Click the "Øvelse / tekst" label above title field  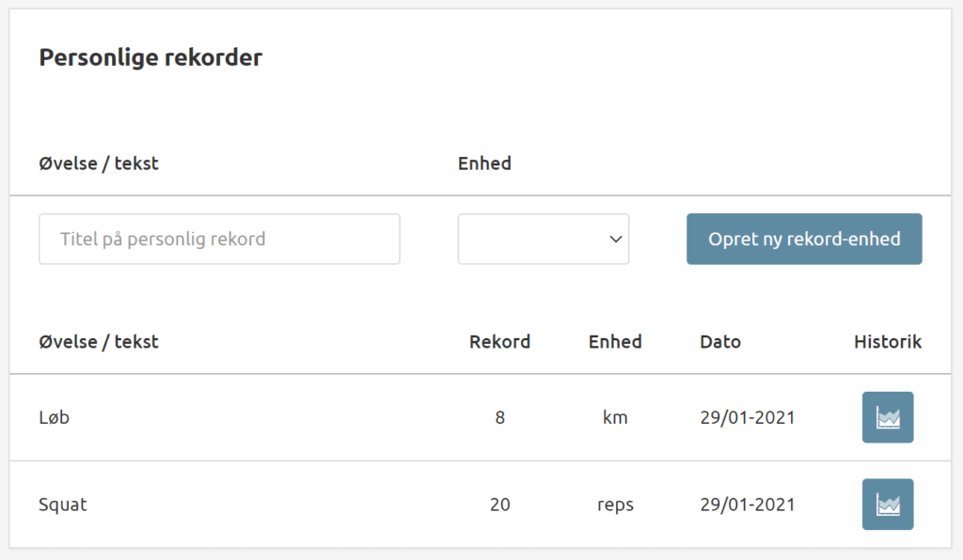99,163
